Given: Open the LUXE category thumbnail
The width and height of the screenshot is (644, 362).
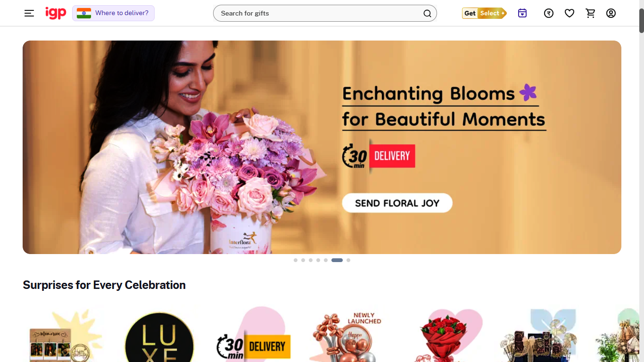Looking at the screenshot, I should coord(159,337).
